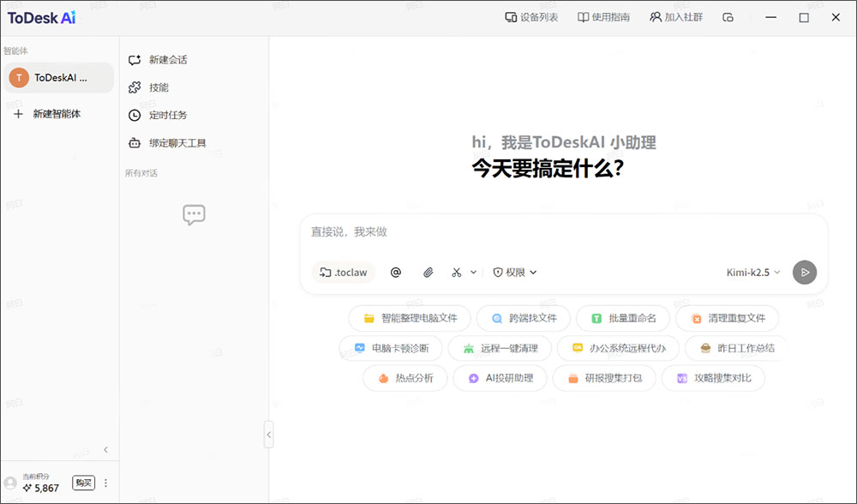Focus the 直接说，我来做 message input
The height and width of the screenshot is (504, 857).
tap(564, 231)
